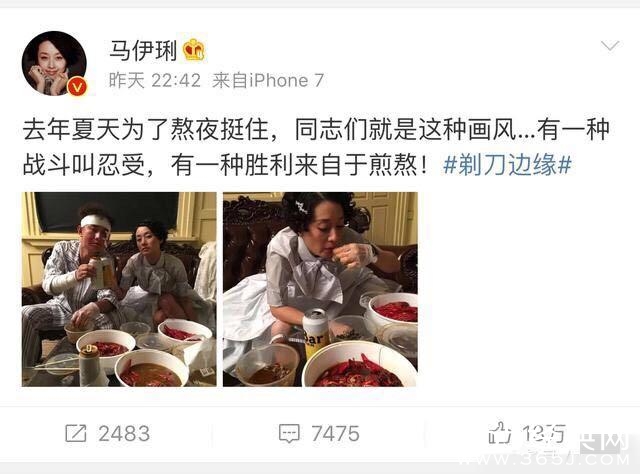This screenshot has height=474, width=640.
Task: Click the crayfish bowl in left photo
Action: click(106, 347)
